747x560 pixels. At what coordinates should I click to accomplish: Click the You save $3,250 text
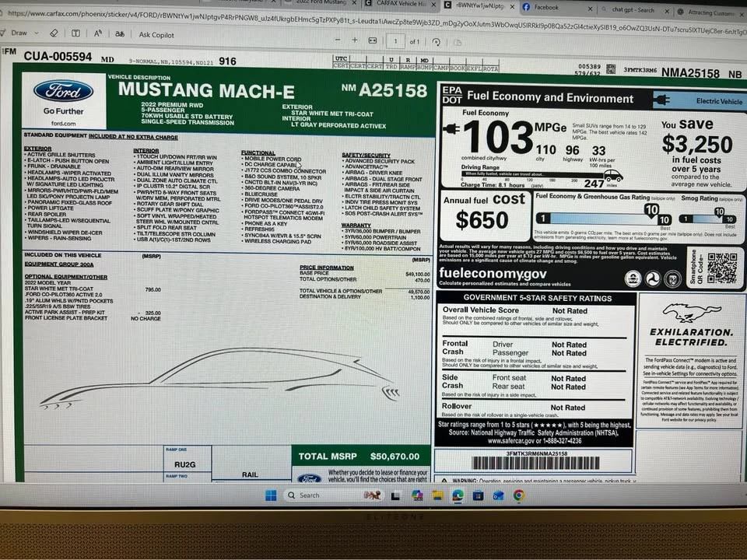pyautogui.click(x=696, y=135)
